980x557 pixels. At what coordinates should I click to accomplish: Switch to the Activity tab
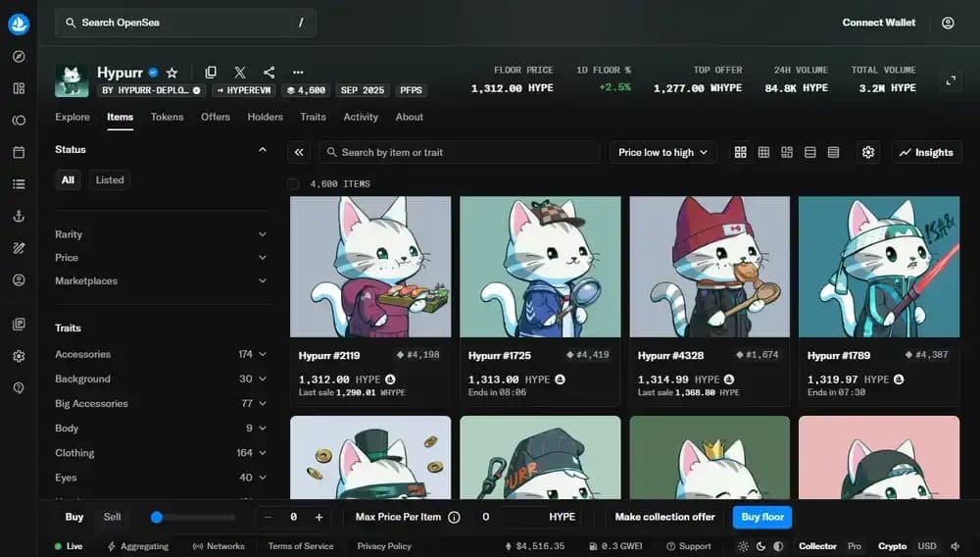pos(361,117)
